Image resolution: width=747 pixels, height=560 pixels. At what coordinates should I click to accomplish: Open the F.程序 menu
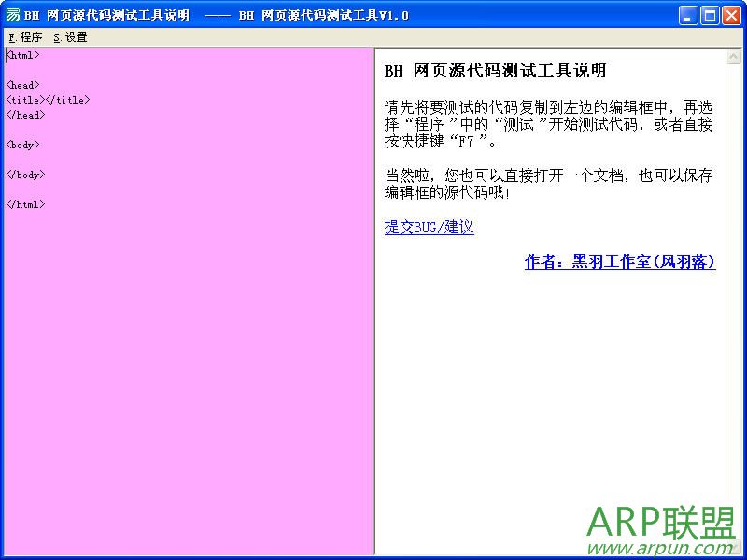point(25,37)
